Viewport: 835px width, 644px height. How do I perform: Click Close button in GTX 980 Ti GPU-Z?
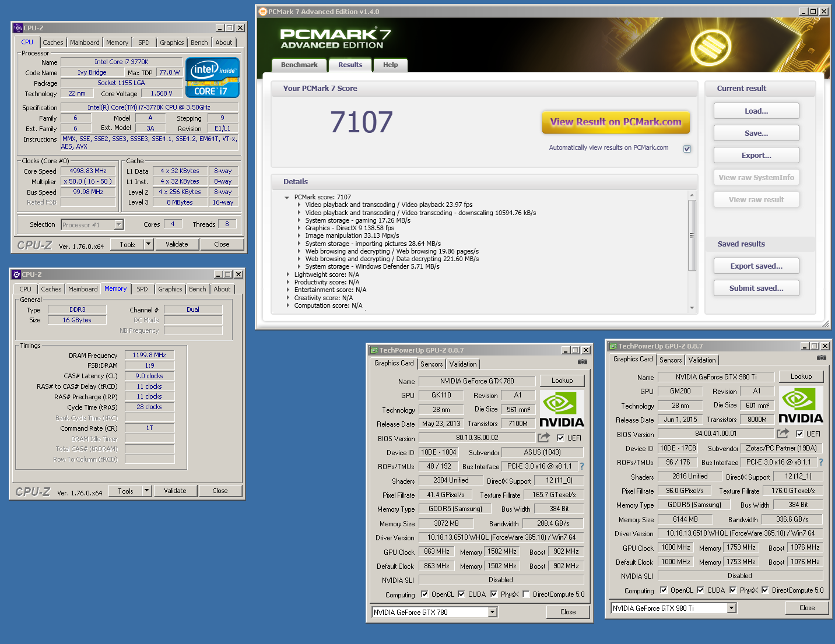[x=807, y=608]
